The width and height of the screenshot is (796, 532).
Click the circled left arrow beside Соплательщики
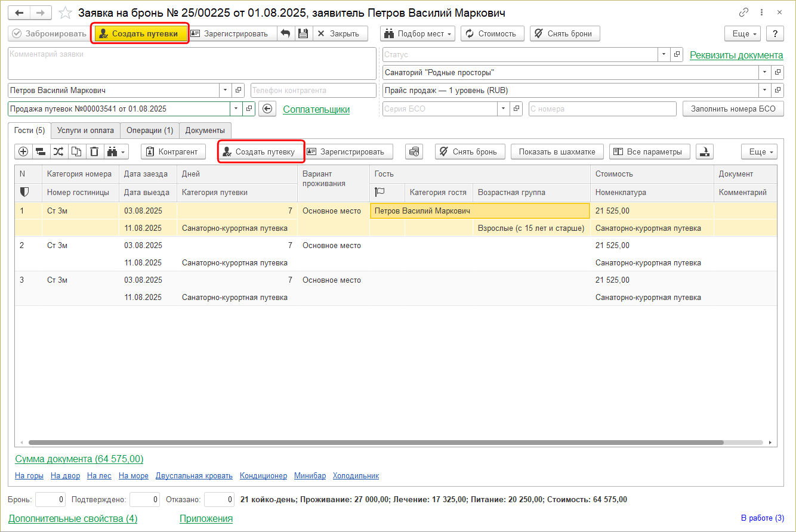click(x=267, y=109)
